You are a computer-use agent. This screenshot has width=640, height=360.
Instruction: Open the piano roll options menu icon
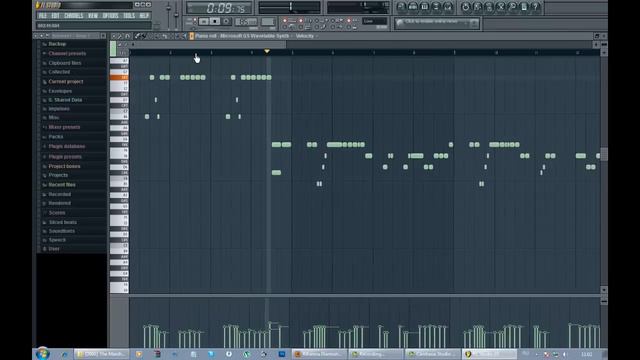pyautogui.click(x=114, y=36)
